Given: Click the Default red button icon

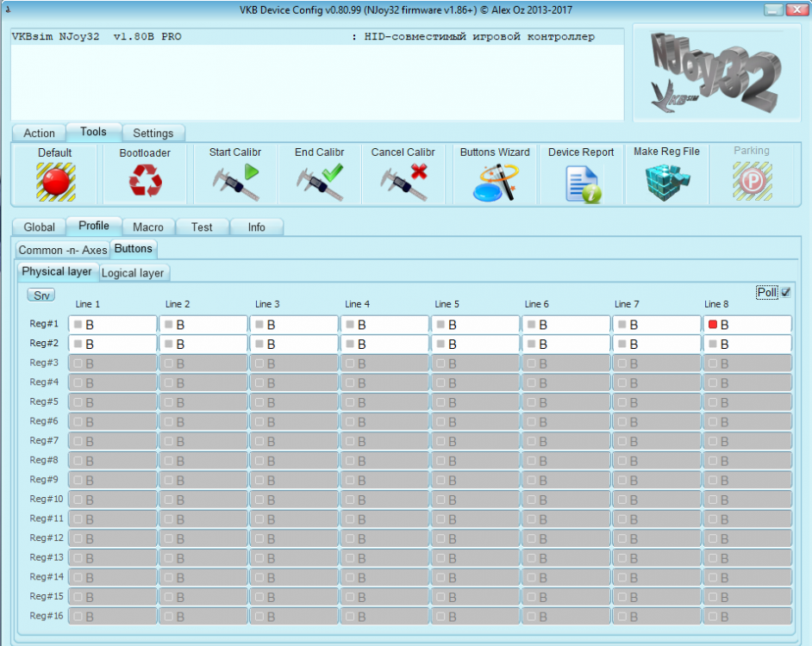Looking at the screenshot, I should point(55,182).
